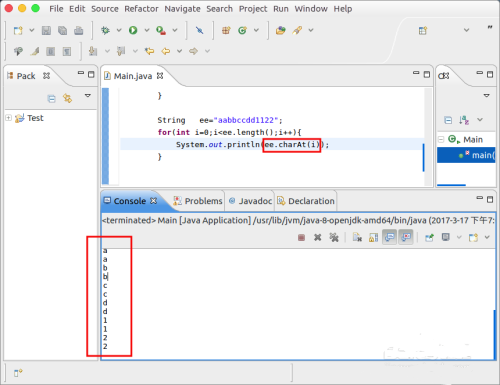Toggle the Scroll Lock button in Console
Screen dimensions: 500x385
click(x=373, y=237)
